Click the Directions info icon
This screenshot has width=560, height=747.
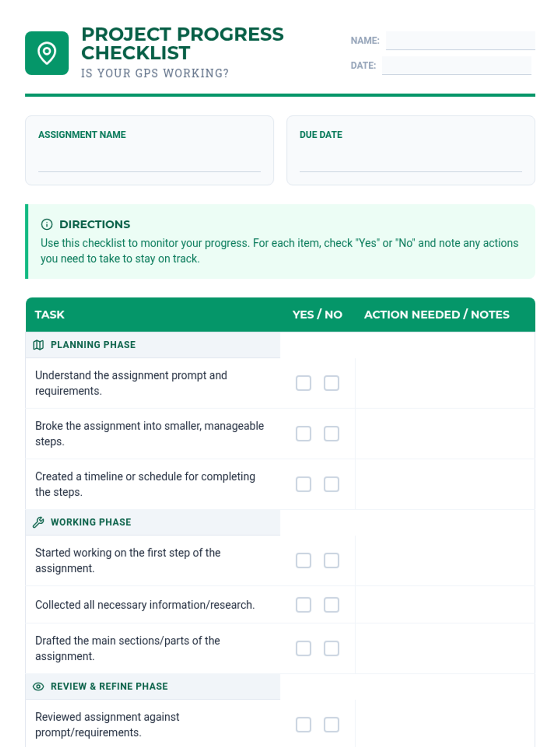click(x=47, y=225)
